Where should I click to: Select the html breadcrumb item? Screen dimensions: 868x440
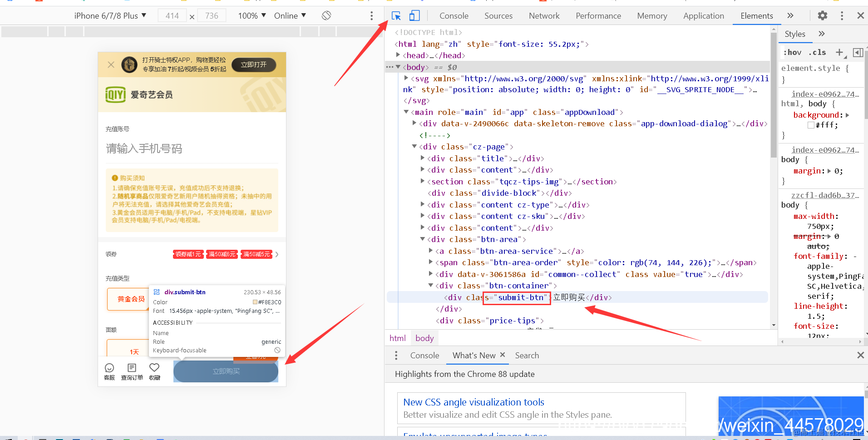pyautogui.click(x=398, y=338)
